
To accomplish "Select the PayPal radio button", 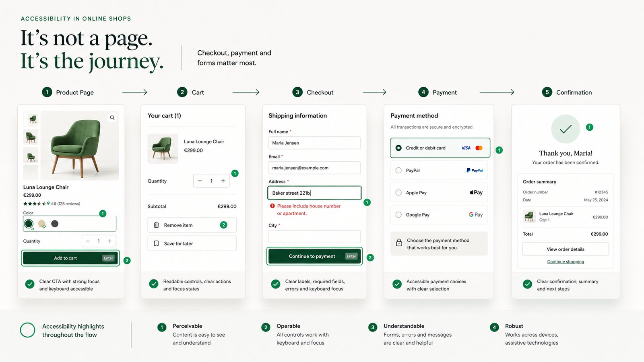I will pyautogui.click(x=398, y=171).
